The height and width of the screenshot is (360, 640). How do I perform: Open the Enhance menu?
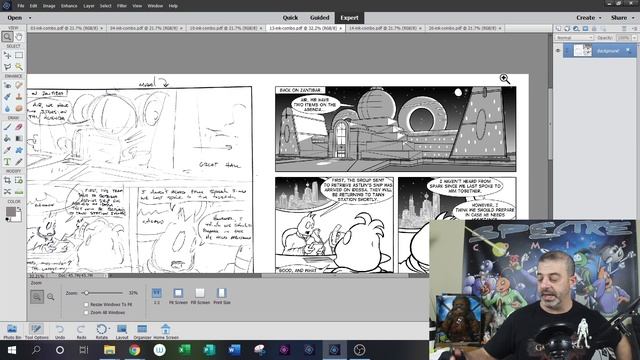click(69, 6)
